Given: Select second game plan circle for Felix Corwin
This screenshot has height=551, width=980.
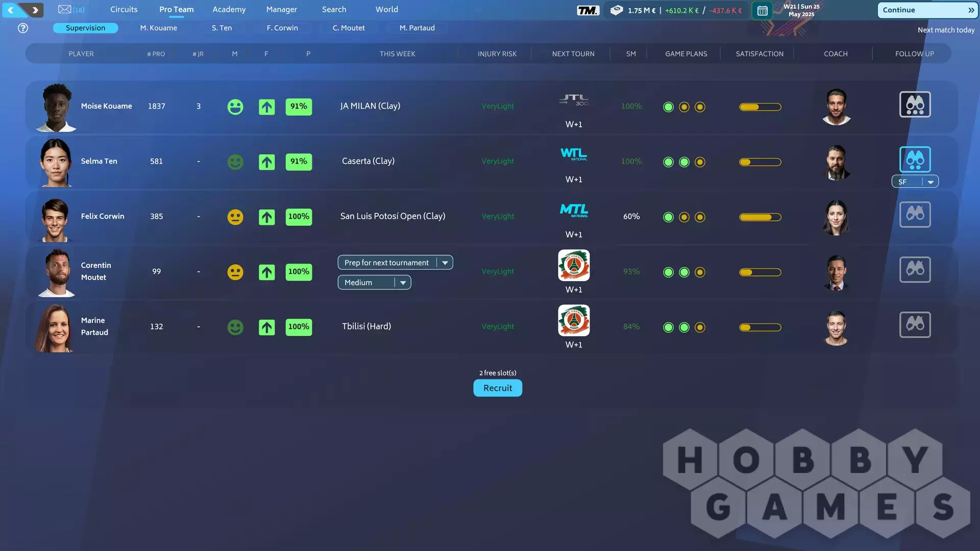Looking at the screenshot, I should pyautogui.click(x=684, y=217).
